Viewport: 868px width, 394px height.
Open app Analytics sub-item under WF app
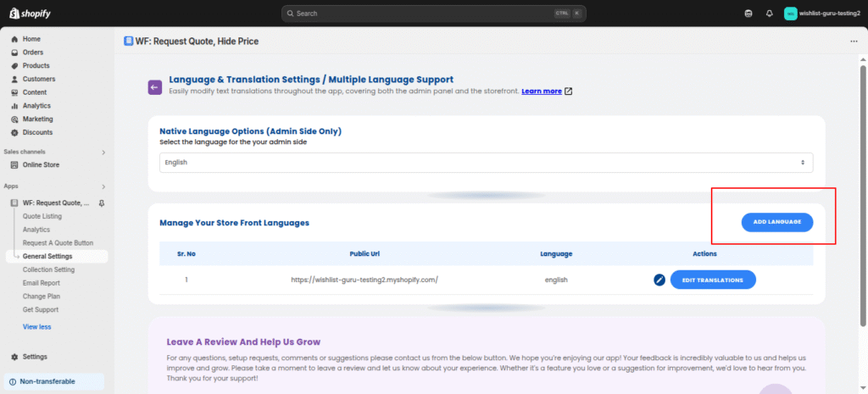(x=36, y=230)
